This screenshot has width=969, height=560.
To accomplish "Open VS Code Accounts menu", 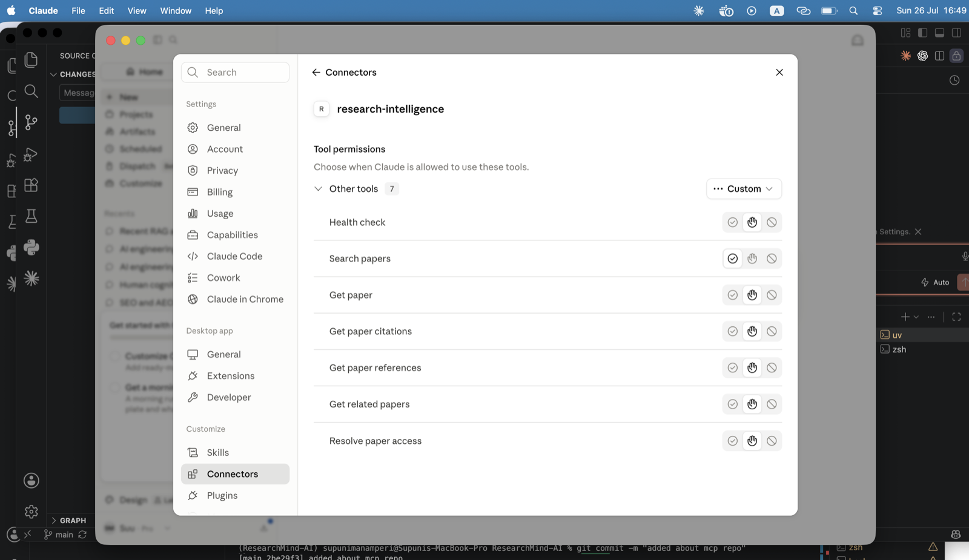I will [x=31, y=481].
